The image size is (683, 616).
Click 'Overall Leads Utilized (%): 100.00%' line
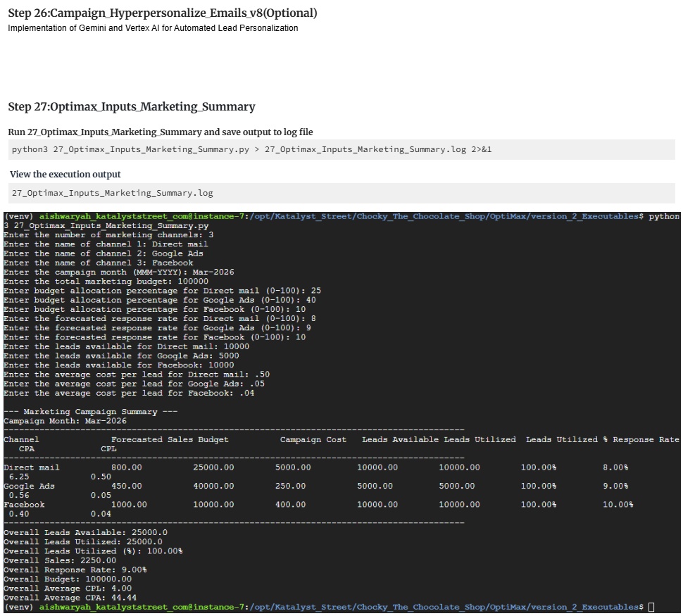click(x=93, y=551)
